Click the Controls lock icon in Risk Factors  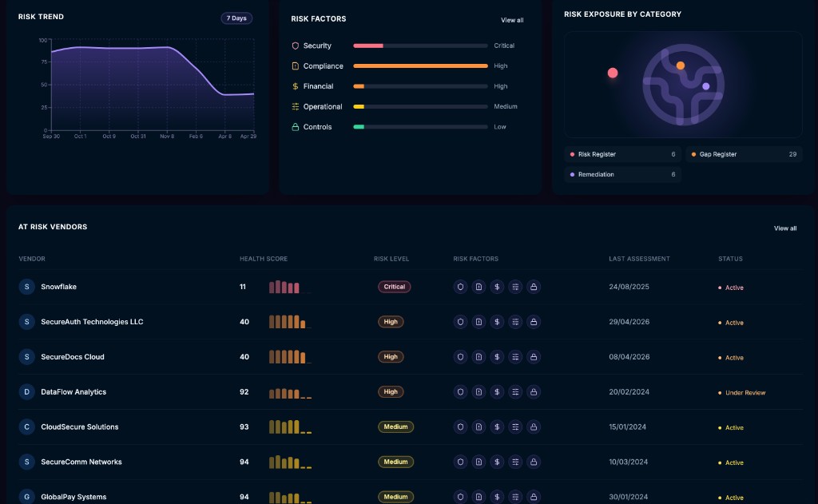[296, 127]
